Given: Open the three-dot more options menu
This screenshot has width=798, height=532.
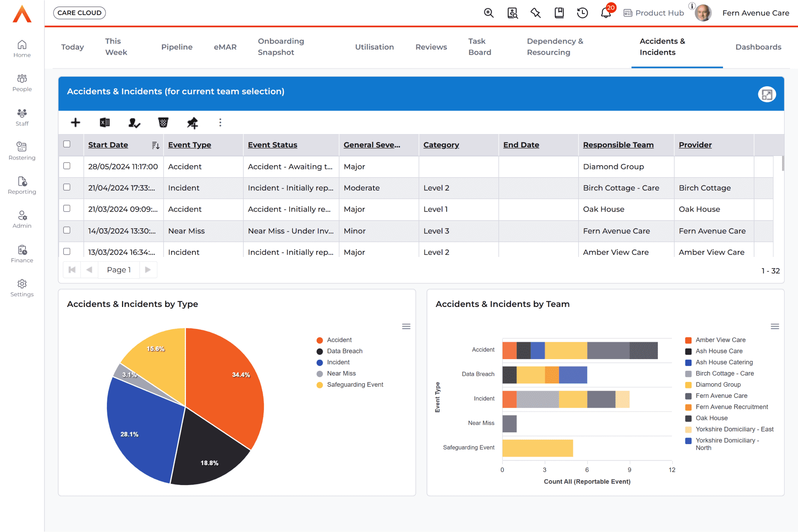Looking at the screenshot, I should tap(220, 123).
